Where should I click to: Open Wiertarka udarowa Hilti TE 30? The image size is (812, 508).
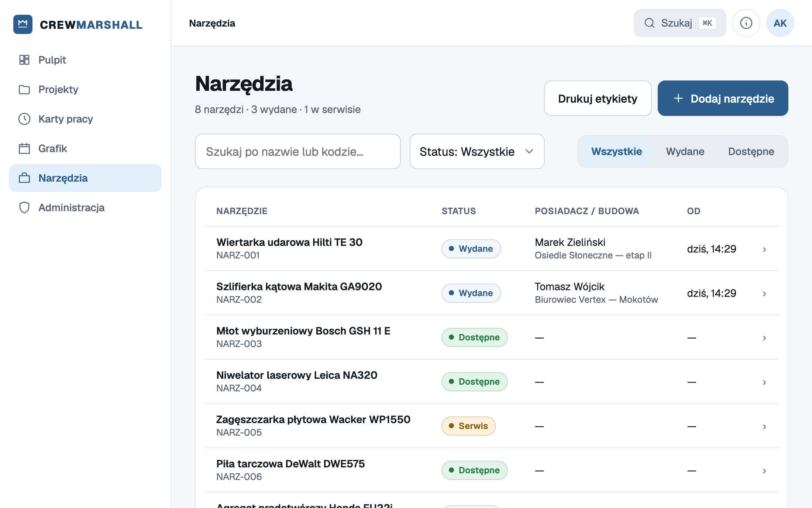tap(289, 242)
